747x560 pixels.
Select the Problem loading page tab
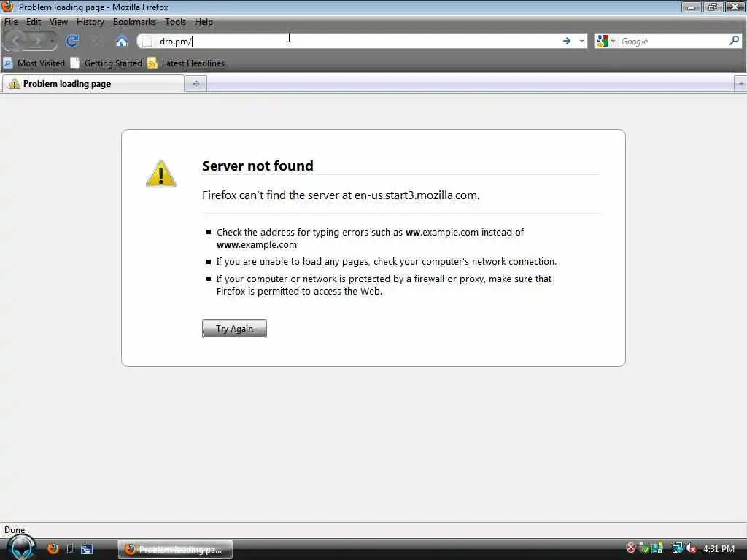(93, 84)
